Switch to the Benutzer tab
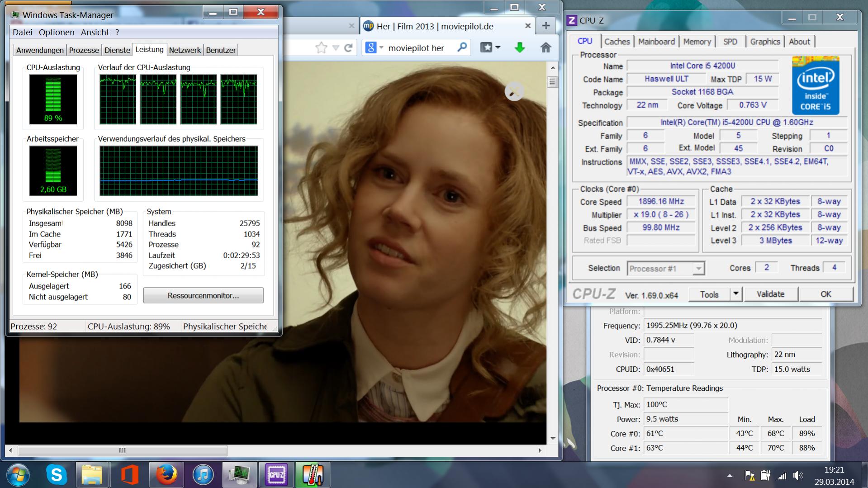Screen dimensions: 868x488 pyautogui.click(x=221, y=50)
